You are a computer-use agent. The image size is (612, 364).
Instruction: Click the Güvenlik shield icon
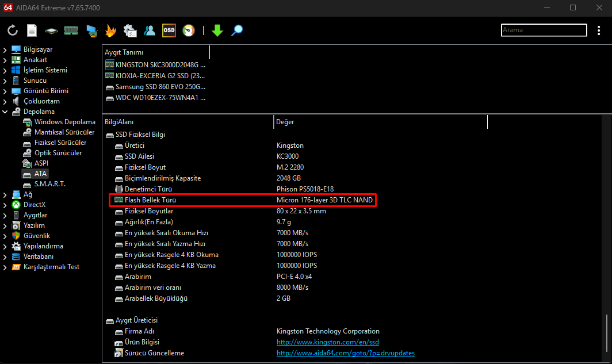[x=16, y=236]
